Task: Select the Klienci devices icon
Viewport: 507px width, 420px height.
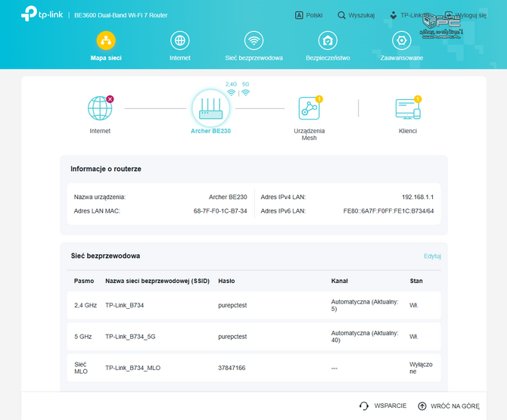Action: click(x=408, y=109)
